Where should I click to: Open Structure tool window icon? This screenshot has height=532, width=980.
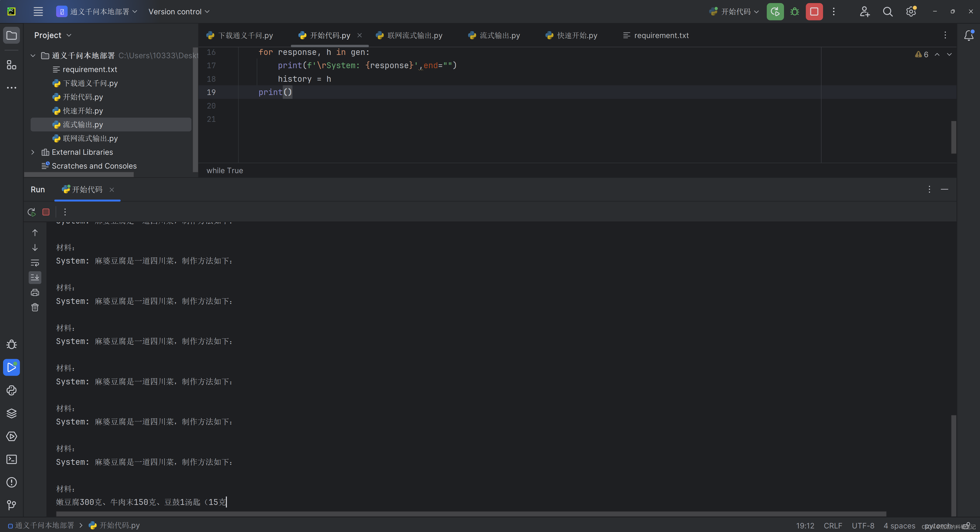(x=11, y=65)
